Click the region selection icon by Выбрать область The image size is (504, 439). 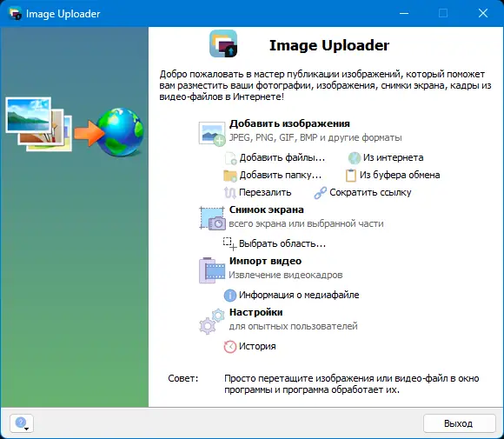pyautogui.click(x=229, y=243)
